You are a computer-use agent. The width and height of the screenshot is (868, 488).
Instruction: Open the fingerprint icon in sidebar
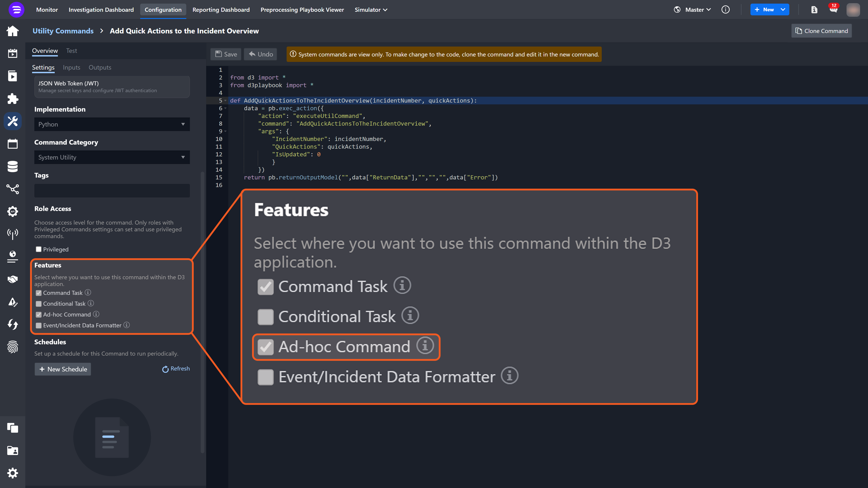(12, 347)
